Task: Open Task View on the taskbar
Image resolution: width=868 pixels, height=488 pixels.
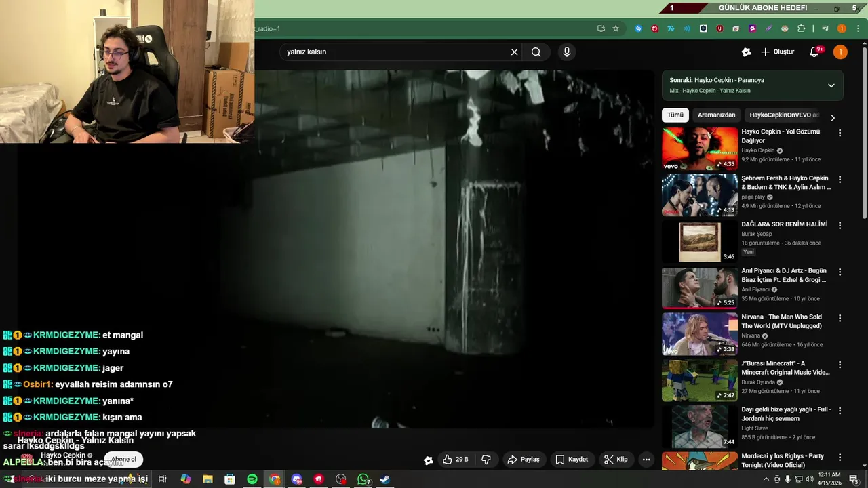Action: click(163, 479)
